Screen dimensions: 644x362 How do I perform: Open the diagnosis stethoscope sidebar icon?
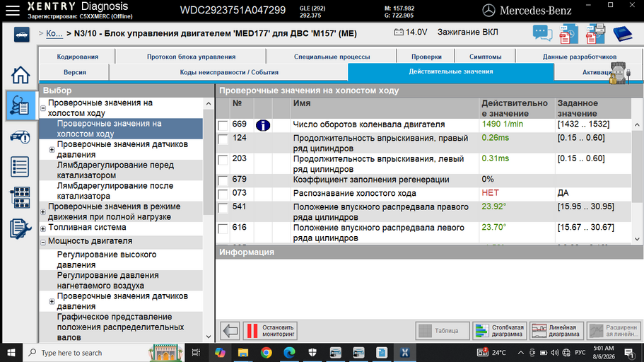point(20,105)
